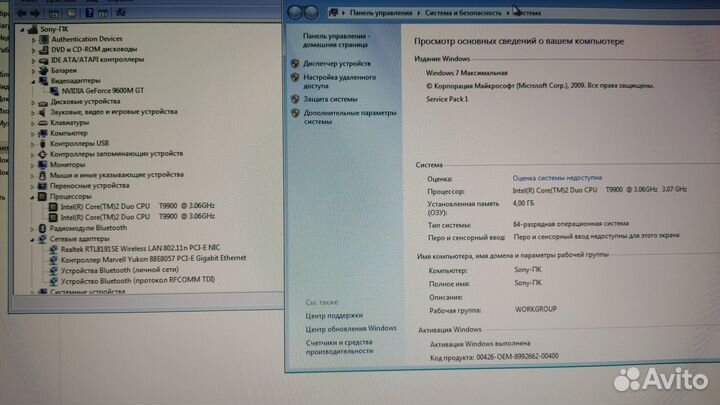Expand Дисковые устройства node
The width and height of the screenshot is (720, 405).
tap(33, 102)
